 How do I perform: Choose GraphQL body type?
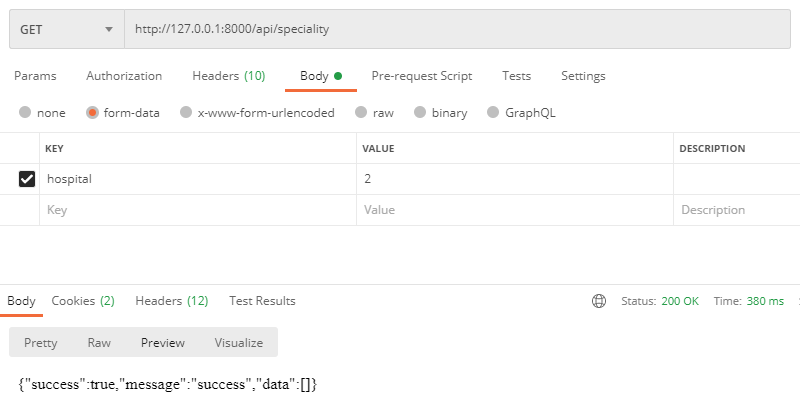tap(521, 113)
